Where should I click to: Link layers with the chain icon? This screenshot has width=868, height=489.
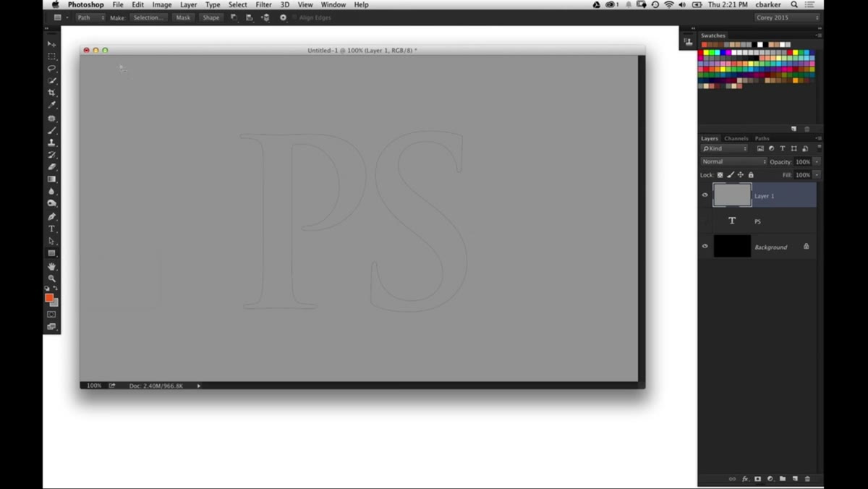tap(732, 479)
